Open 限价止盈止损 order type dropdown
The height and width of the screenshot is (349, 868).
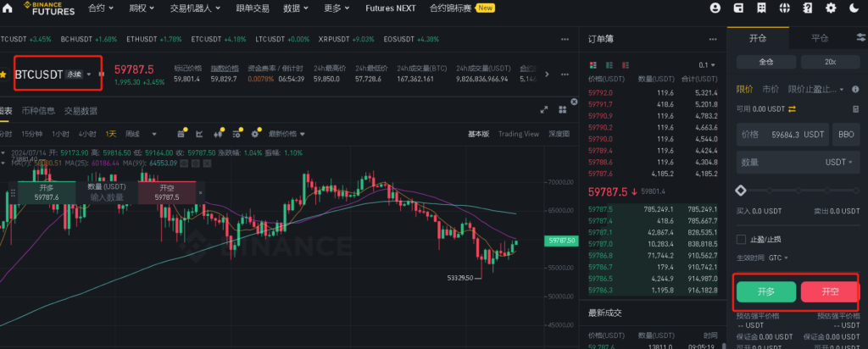tap(816, 89)
